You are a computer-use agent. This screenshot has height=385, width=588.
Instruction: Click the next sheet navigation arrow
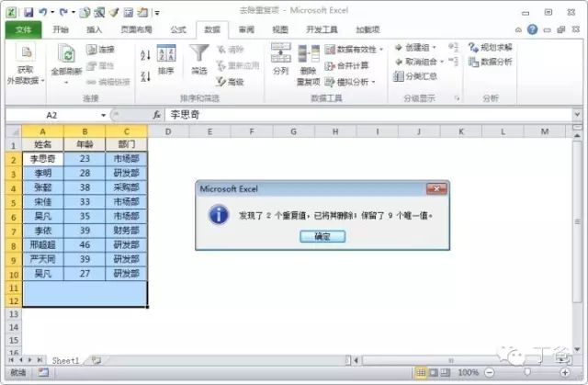[x=29, y=360]
